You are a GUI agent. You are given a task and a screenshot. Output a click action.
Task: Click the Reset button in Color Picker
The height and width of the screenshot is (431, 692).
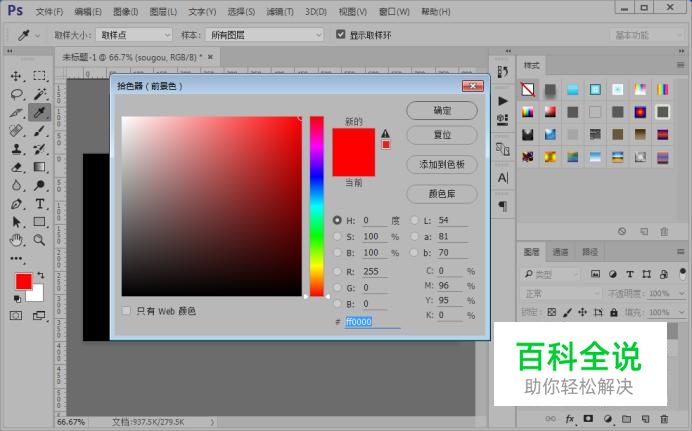click(x=442, y=135)
